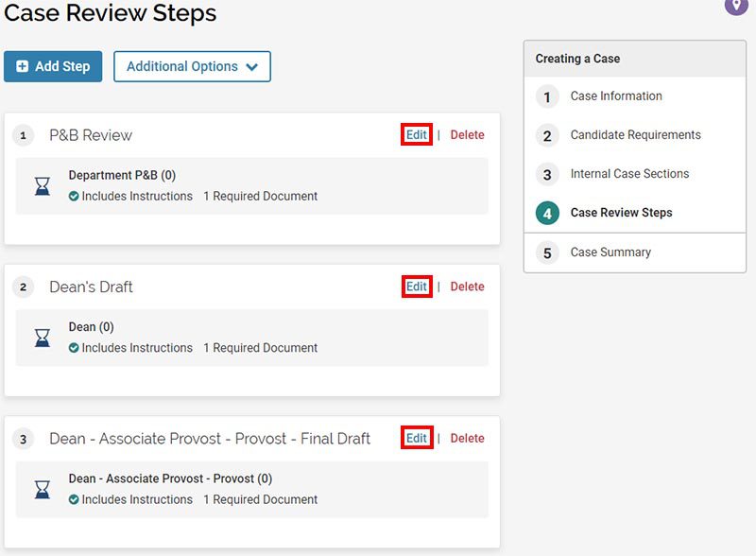The width and height of the screenshot is (756, 556).
Task: Edit the P&B Review step
Action: click(x=416, y=134)
